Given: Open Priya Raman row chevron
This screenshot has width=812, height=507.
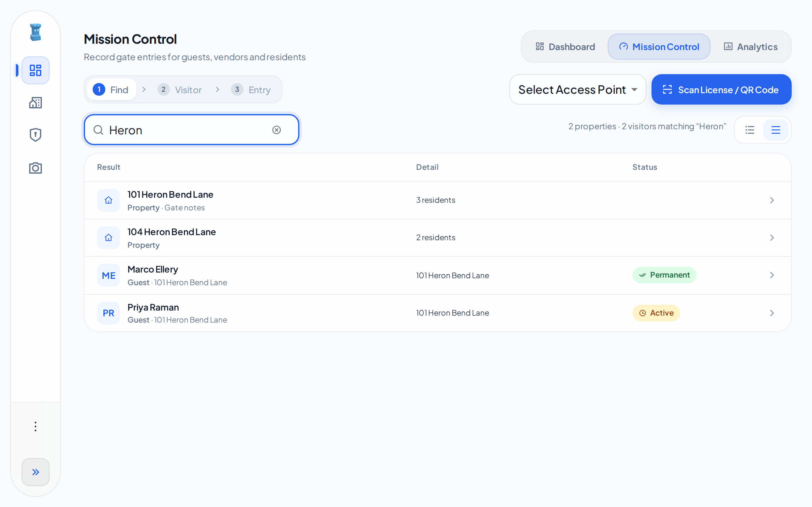Looking at the screenshot, I should tap(772, 313).
